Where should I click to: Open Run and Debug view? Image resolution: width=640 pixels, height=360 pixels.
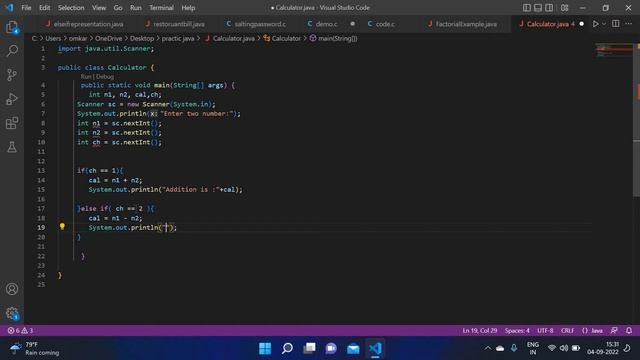(12, 99)
